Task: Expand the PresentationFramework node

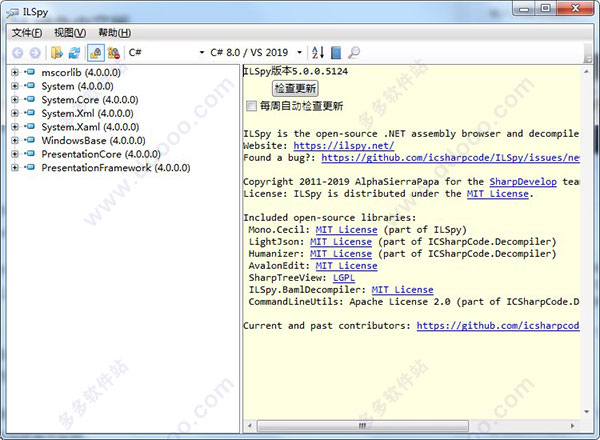Action: tap(15, 168)
